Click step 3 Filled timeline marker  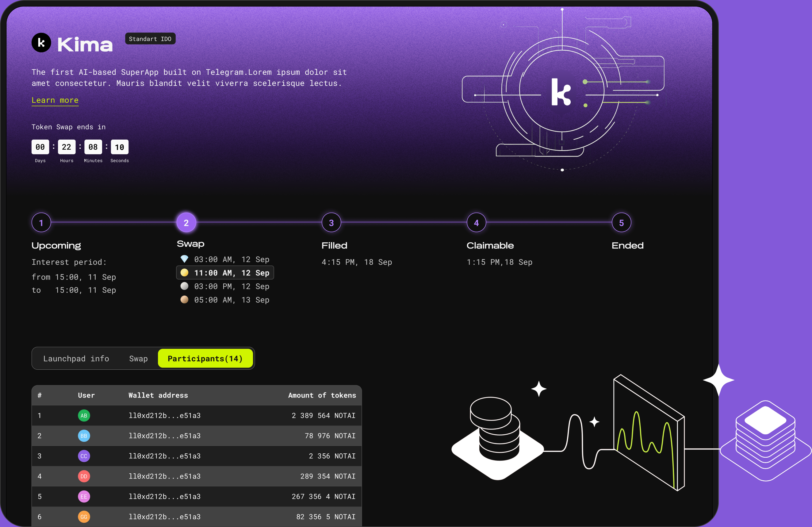[331, 222]
